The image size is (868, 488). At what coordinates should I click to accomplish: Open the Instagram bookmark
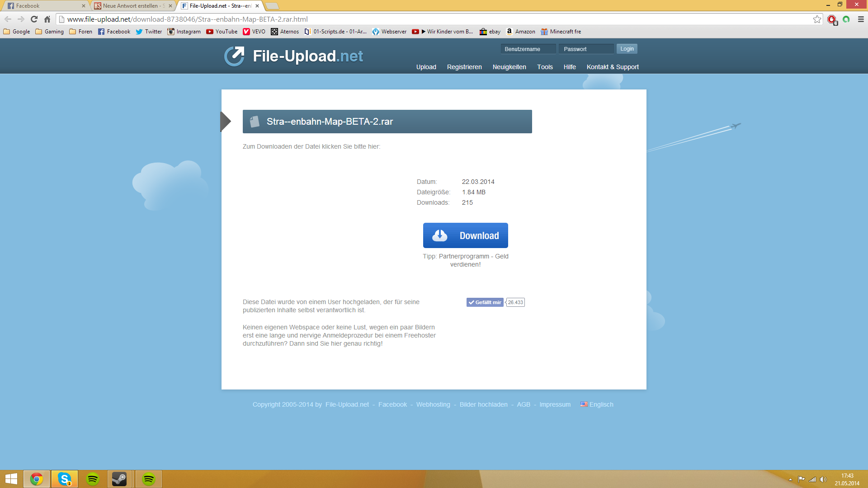(x=184, y=32)
